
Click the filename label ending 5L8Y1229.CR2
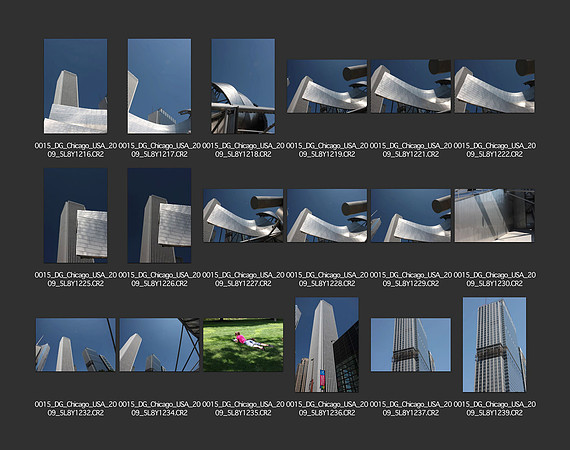411,279
